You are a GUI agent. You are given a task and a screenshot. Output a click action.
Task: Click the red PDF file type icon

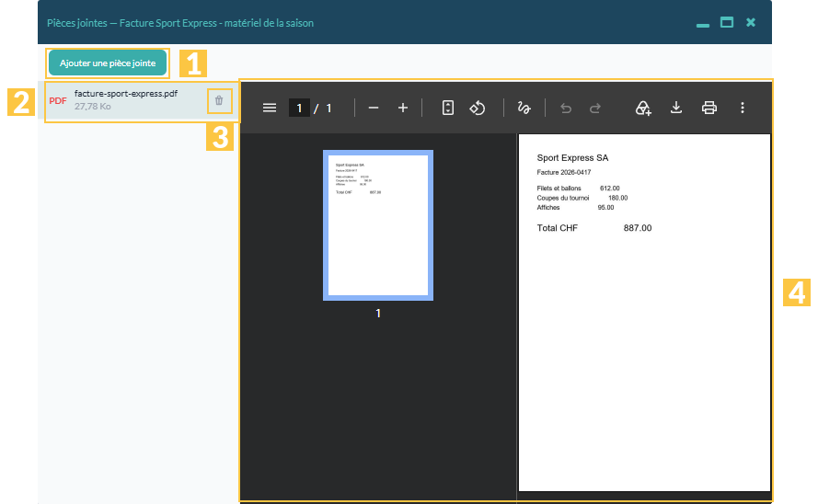(58, 100)
